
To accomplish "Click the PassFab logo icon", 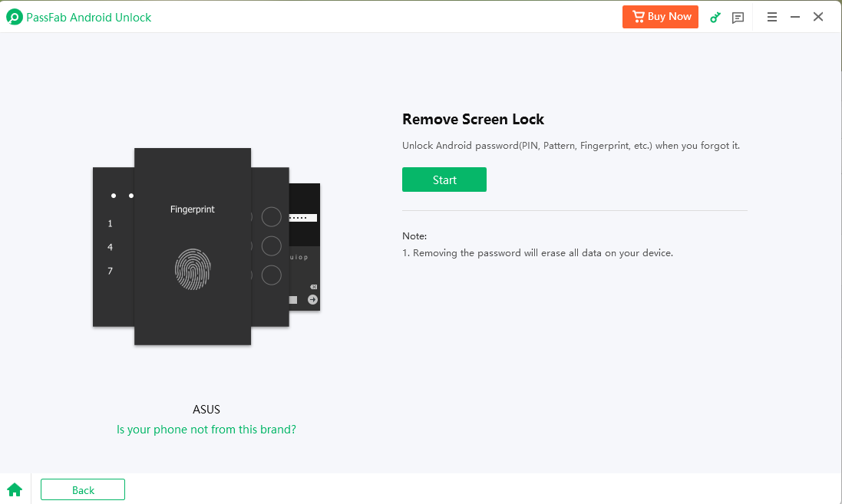I will (13, 17).
